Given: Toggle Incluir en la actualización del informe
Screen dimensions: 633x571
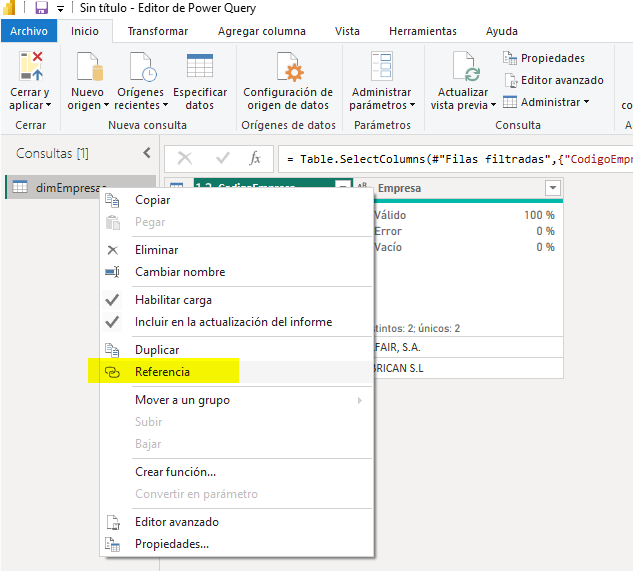Looking at the screenshot, I should point(233,322).
